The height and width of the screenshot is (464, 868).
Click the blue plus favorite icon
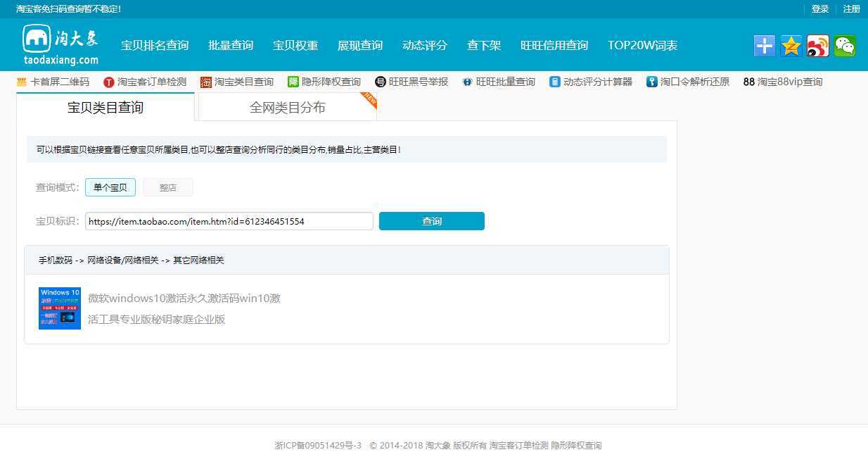point(765,46)
